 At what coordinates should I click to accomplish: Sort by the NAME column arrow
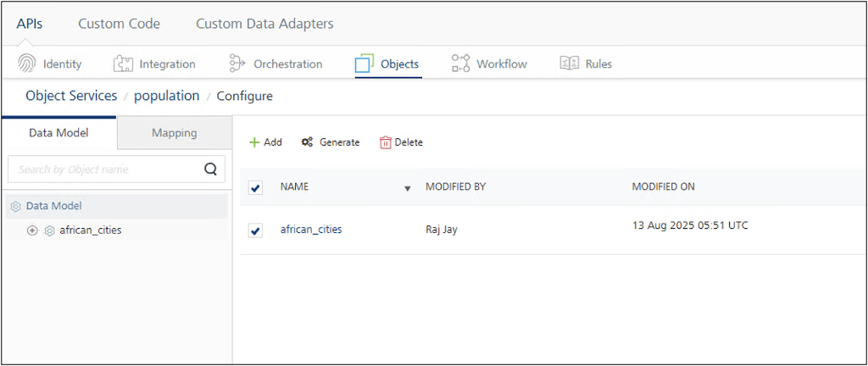pos(407,188)
